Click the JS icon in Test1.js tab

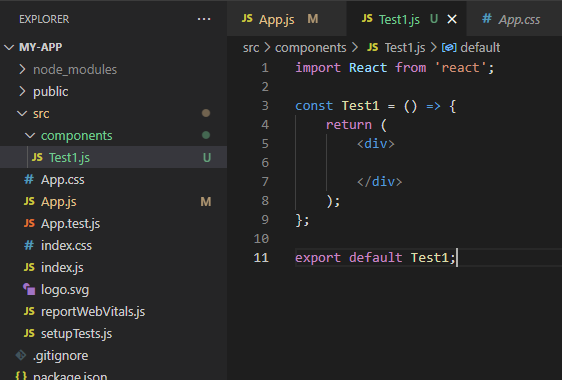[367, 19]
